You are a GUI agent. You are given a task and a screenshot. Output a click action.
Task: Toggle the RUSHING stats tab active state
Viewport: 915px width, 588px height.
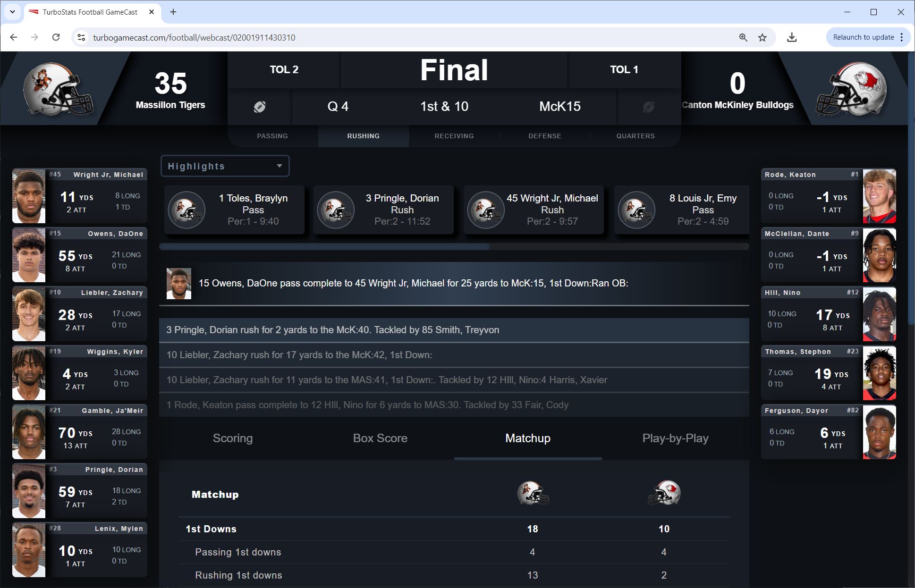[364, 136]
